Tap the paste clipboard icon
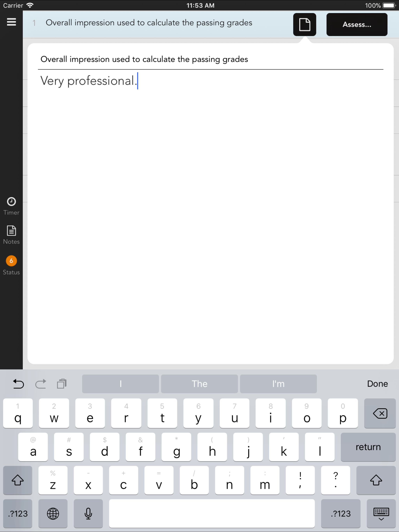 pyautogui.click(x=62, y=384)
